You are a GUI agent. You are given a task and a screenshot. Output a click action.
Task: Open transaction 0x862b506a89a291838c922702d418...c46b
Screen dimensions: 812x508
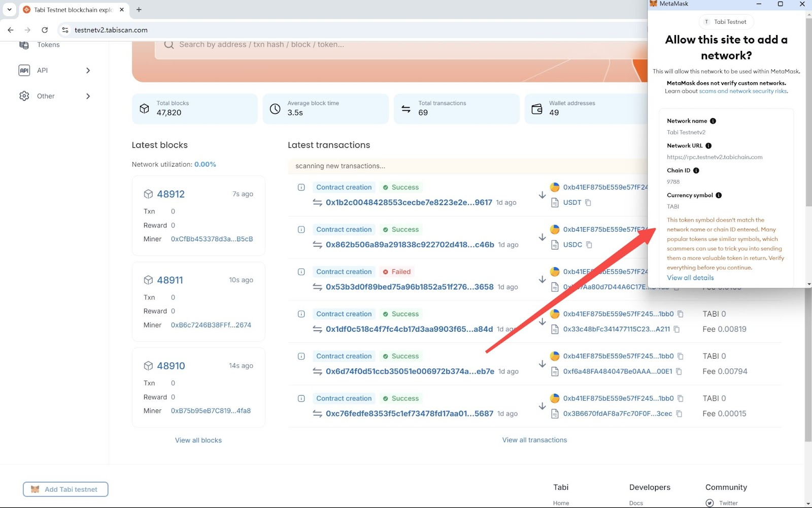click(410, 244)
